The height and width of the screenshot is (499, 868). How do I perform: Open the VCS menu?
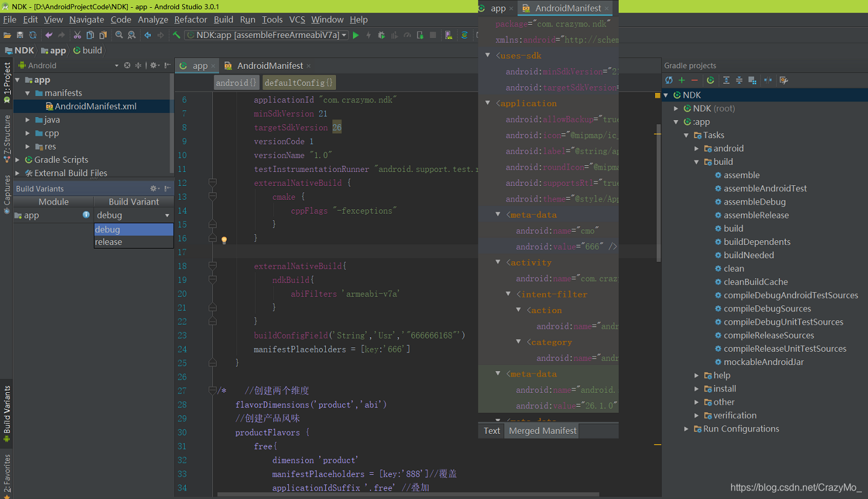point(297,19)
